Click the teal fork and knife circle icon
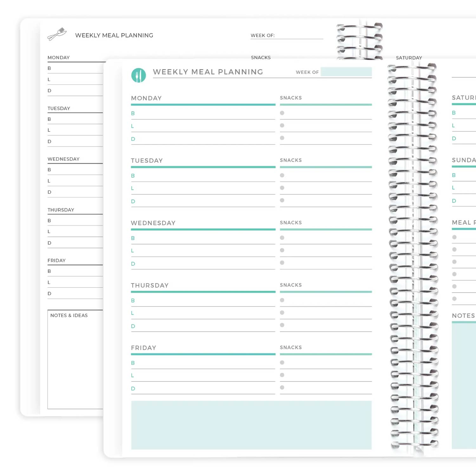The image size is (476, 476). pos(139,75)
